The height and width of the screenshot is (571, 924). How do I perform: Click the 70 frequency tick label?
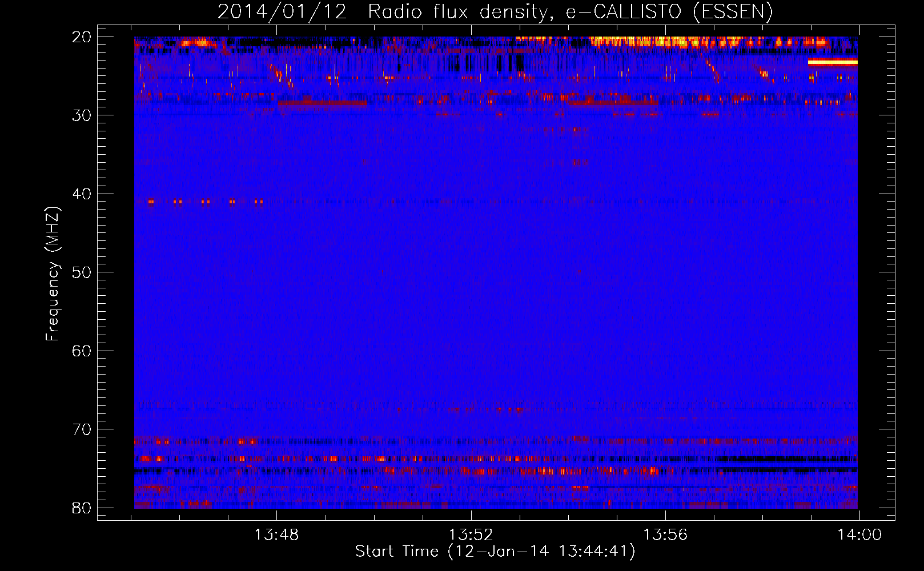[x=82, y=429]
